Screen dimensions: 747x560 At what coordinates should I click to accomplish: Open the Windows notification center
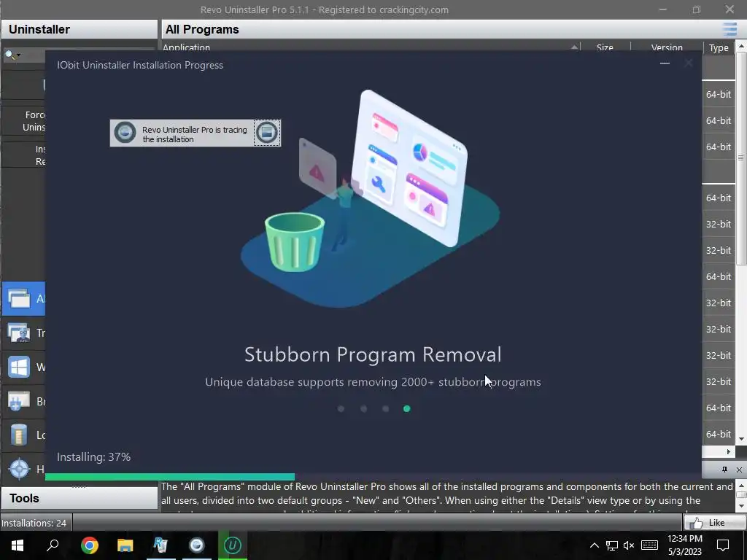(723, 545)
